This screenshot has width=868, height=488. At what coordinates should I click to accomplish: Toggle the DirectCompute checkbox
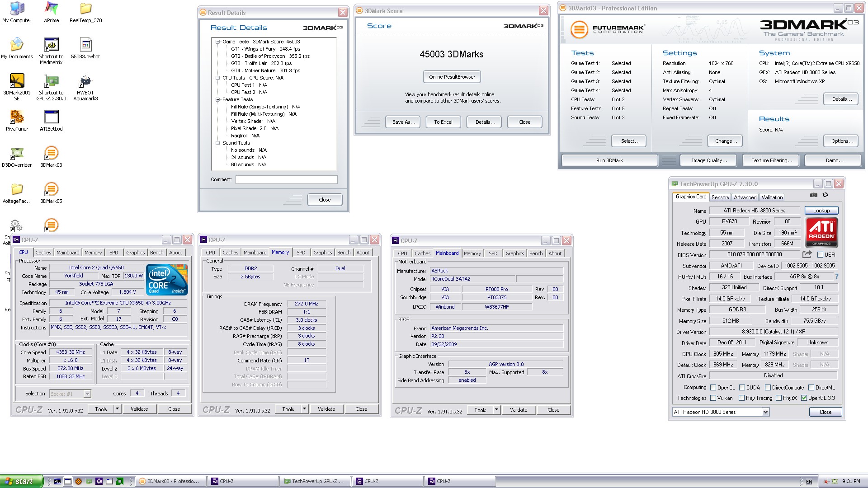coord(768,388)
